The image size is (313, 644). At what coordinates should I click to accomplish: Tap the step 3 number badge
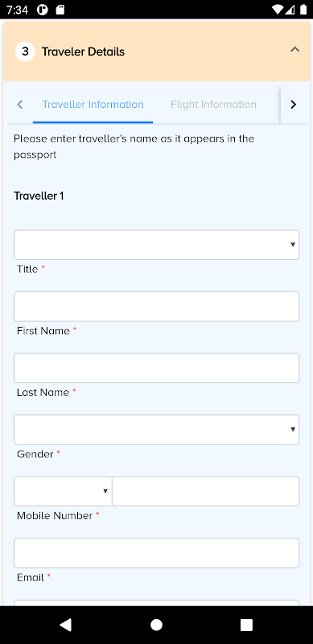25,52
